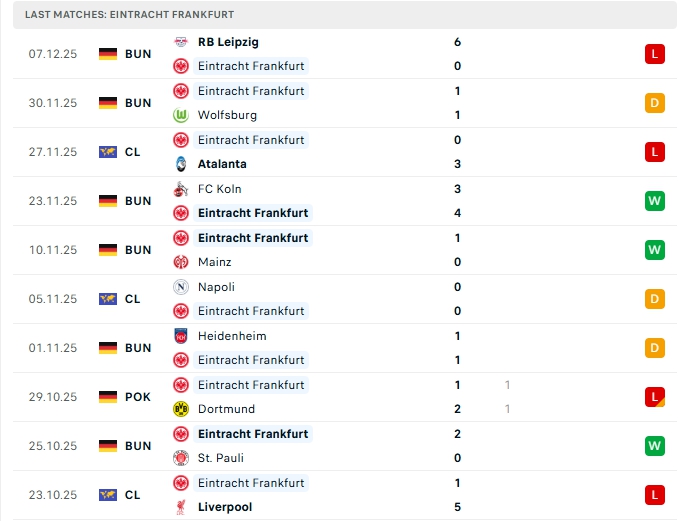686x521 pixels.
Task: Click the Napoli club crest icon
Action: point(181,287)
